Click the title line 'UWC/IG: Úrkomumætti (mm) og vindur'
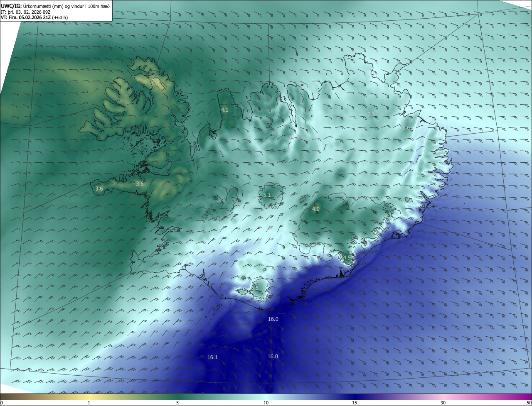 [x=55, y=5]
